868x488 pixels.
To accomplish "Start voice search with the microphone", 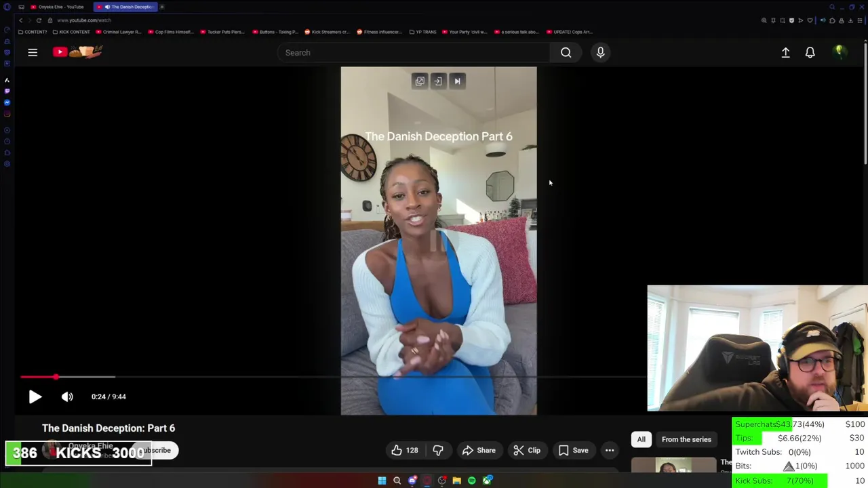I will click(x=600, y=52).
